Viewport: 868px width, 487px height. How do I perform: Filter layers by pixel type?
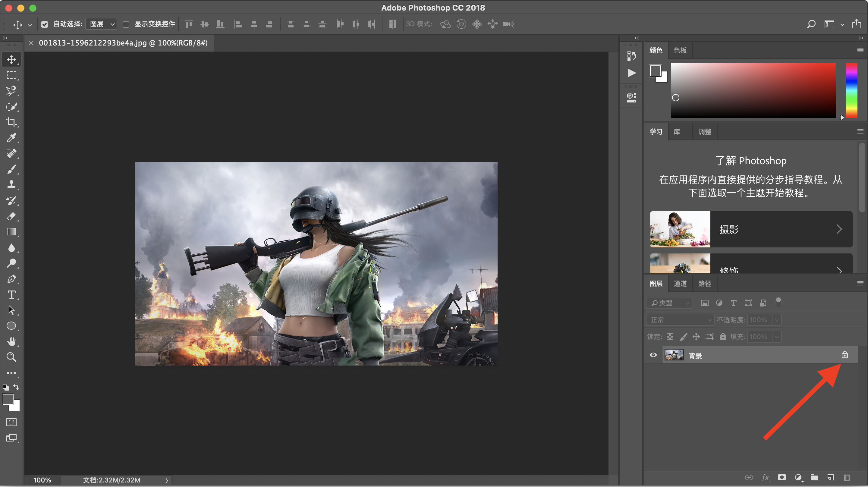coord(705,303)
